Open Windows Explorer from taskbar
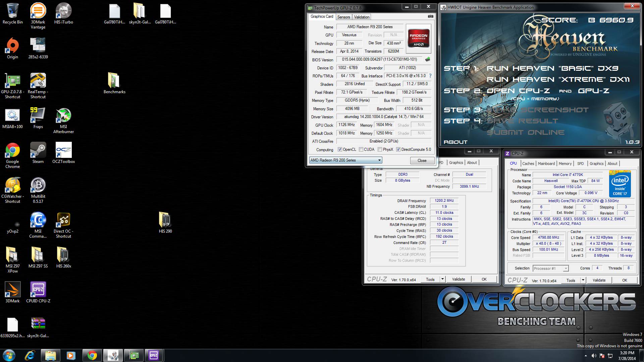The width and height of the screenshot is (644, 362). (x=50, y=355)
